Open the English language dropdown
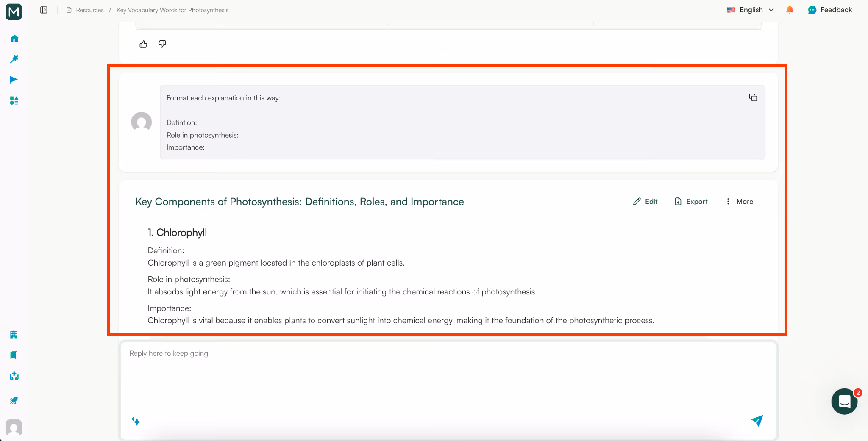 coord(750,10)
